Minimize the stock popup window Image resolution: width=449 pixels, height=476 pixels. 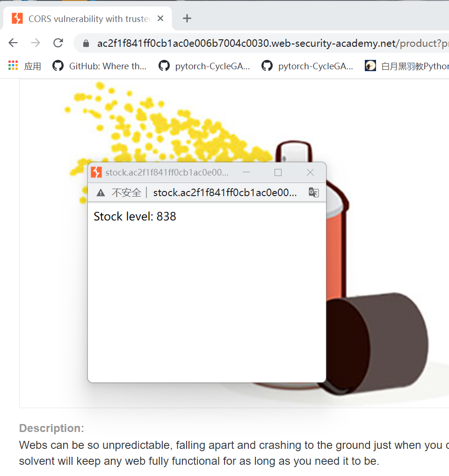click(246, 172)
